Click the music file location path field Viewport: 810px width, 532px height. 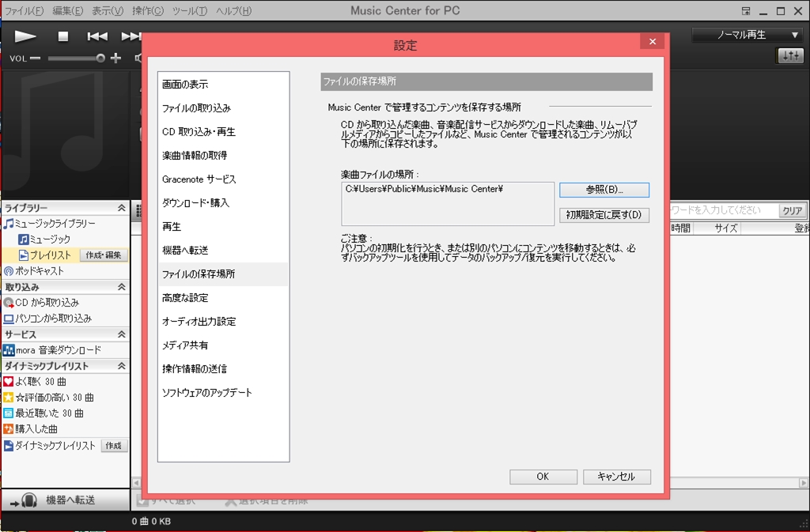pos(448,203)
